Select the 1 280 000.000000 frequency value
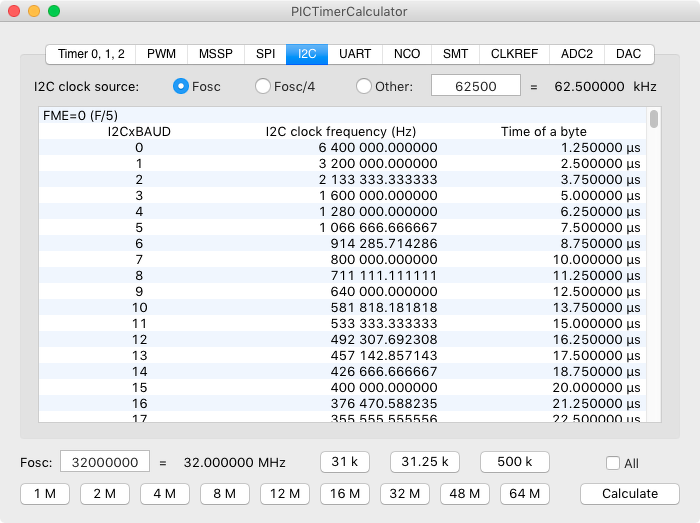 click(x=378, y=212)
